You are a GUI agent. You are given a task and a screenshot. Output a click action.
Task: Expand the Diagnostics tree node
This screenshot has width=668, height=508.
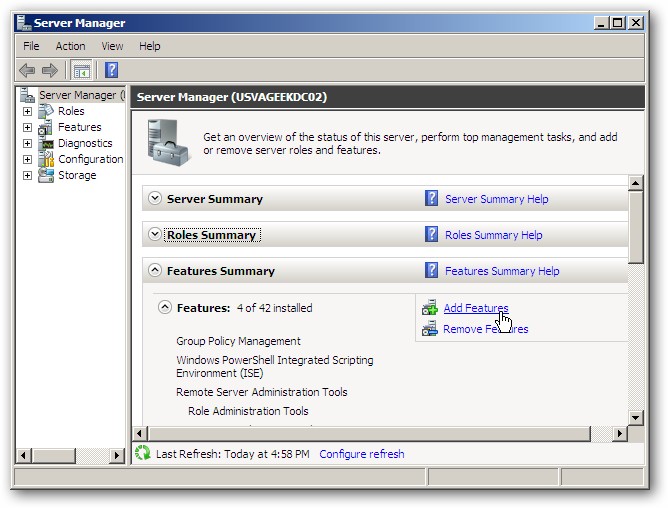pos(27,143)
